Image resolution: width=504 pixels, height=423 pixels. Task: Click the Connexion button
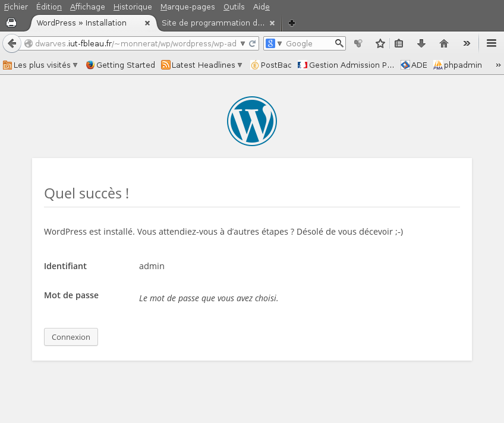[x=71, y=337]
